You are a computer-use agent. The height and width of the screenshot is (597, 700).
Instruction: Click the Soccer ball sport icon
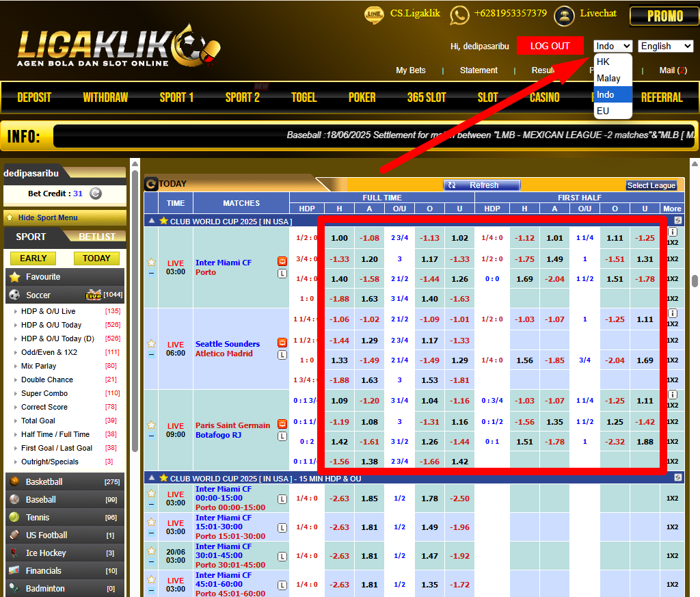click(15, 295)
